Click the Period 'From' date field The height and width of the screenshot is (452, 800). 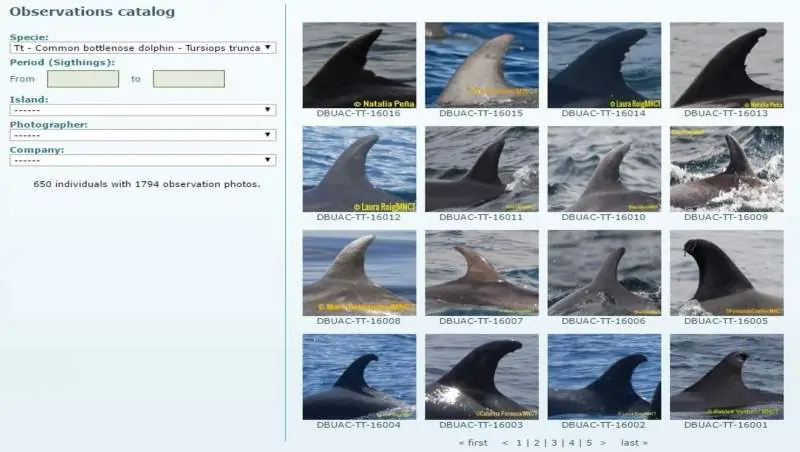click(x=83, y=79)
